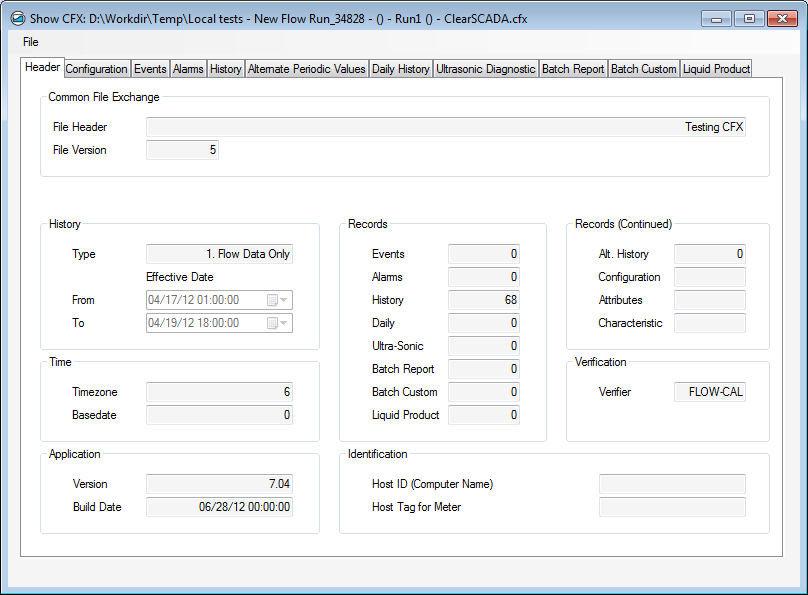Open the Batch Report tab
The image size is (808, 595).
(573, 69)
